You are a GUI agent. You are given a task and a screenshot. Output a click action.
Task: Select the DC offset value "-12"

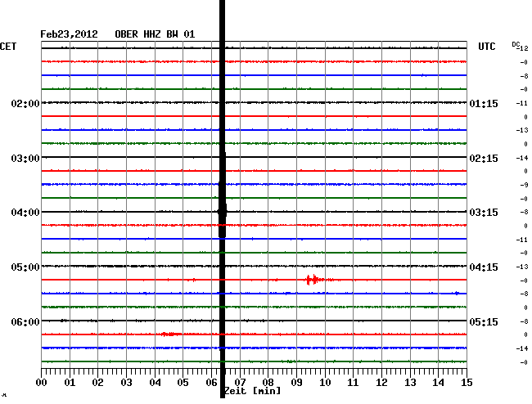pyautogui.click(x=524, y=48)
